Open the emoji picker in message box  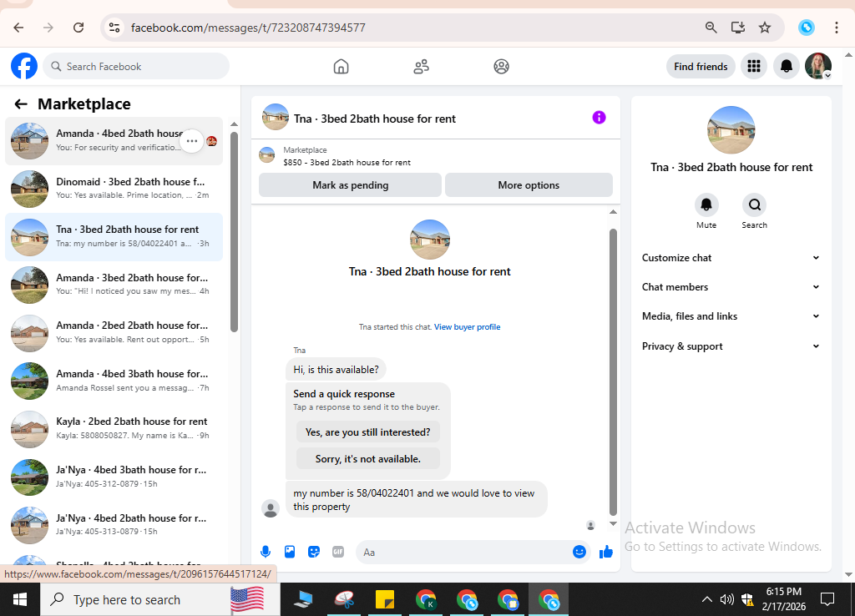(579, 552)
